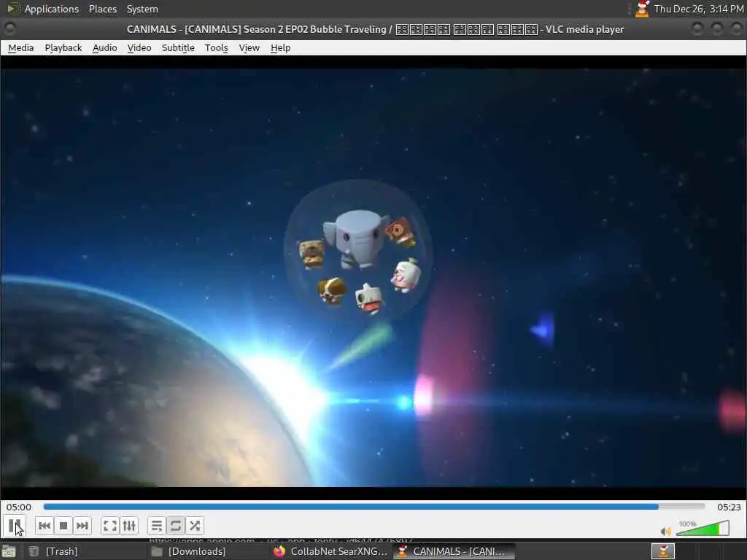Toggle random shuffle playback
The width and height of the screenshot is (747, 560).
coord(194,526)
